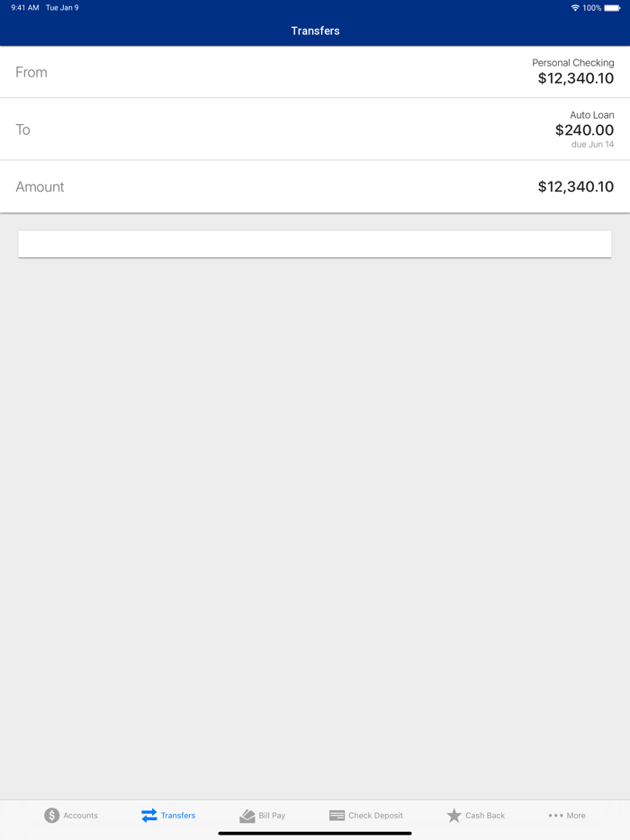Tap the battery indicator icon
The image size is (630, 840).
[x=612, y=8]
